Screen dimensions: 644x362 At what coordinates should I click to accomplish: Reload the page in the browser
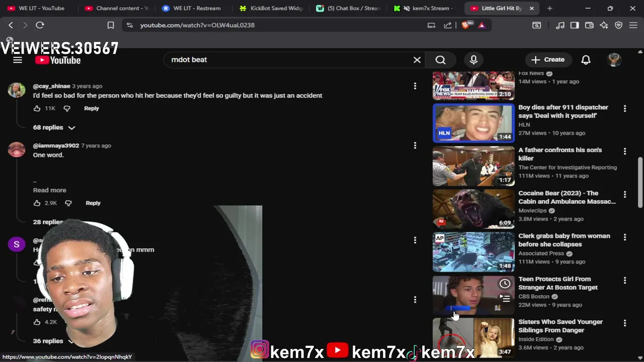40,25
